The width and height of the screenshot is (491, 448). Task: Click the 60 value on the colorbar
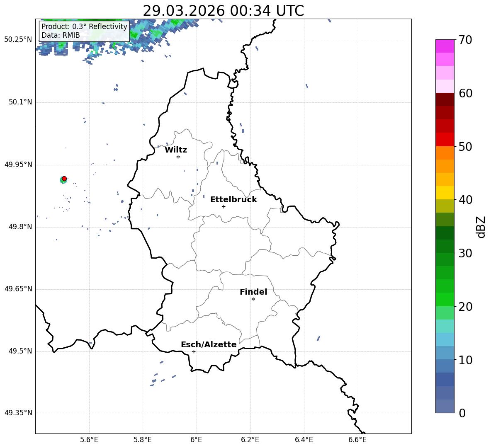[x=465, y=93]
